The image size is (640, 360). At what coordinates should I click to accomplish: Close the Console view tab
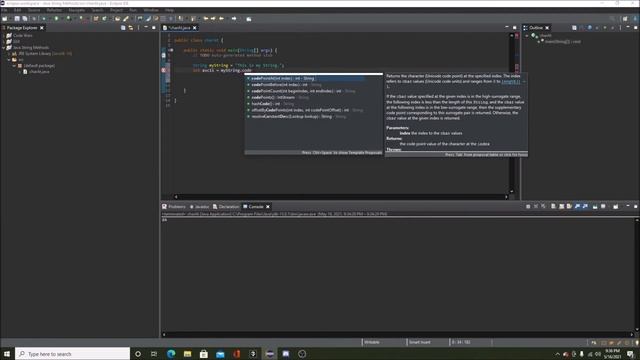pyautogui.click(x=268, y=207)
